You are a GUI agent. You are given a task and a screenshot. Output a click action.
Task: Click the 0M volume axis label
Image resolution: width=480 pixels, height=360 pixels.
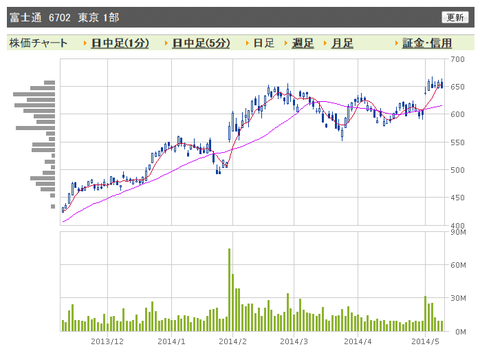pyautogui.click(x=461, y=332)
